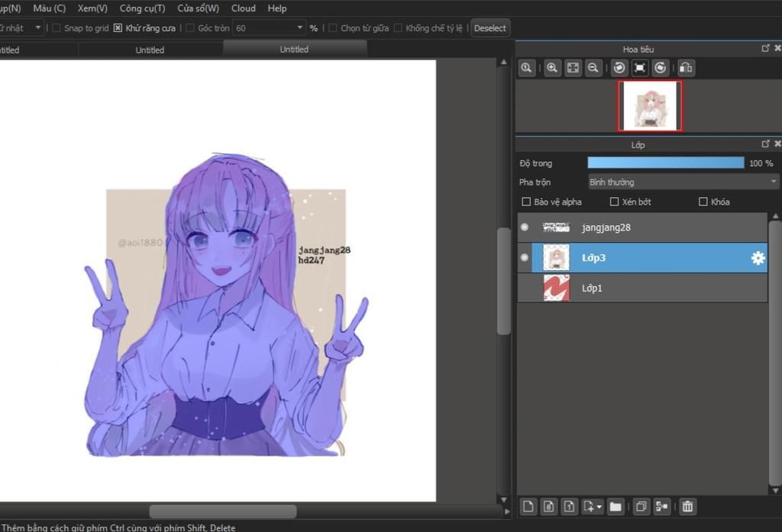
Task: Open the Công cụ(T) menu
Action: 142,8
